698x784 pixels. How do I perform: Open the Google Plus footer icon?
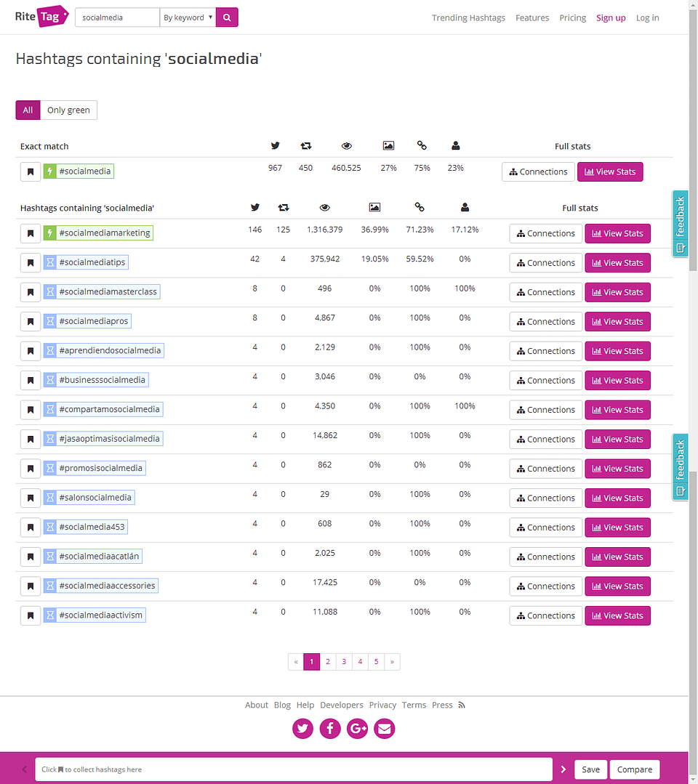[357, 728]
